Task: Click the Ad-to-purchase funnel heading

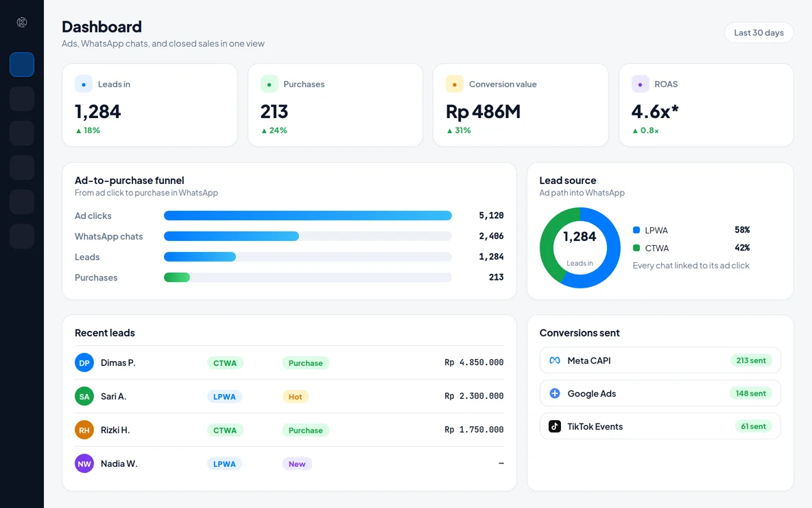Action: (130, 181)
